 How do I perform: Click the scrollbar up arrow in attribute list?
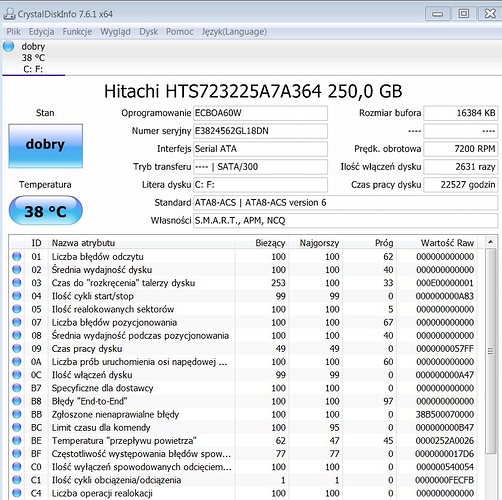point(490,242)
